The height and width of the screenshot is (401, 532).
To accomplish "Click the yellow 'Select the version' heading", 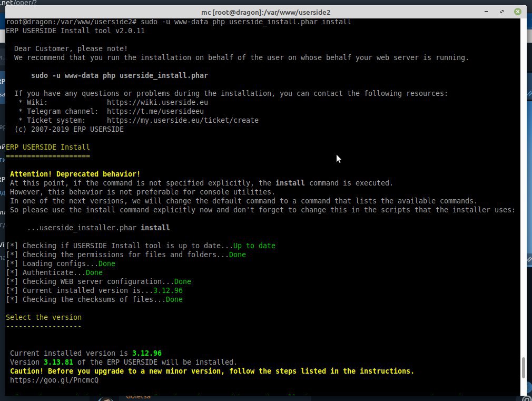I will click(x=44, y=317).
